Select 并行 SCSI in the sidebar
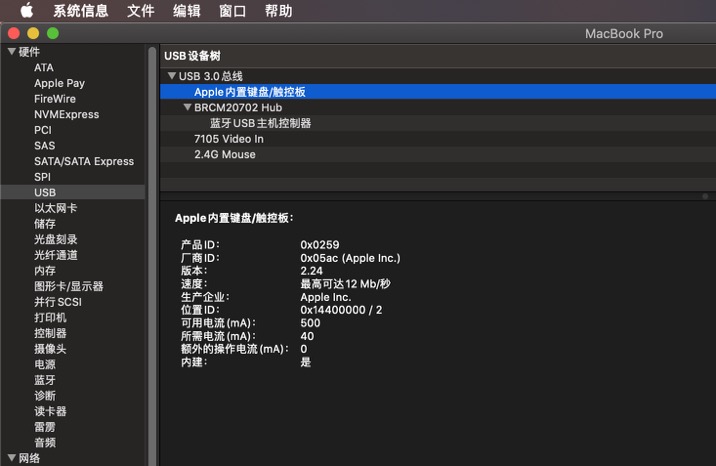This screenshot has height=466, width=716. click(x=58, y=302)
